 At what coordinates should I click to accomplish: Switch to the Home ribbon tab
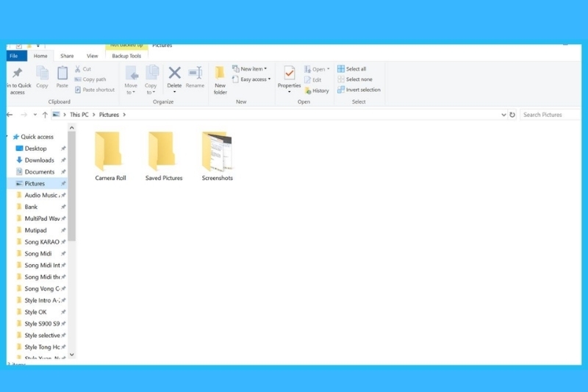(40, 56)
